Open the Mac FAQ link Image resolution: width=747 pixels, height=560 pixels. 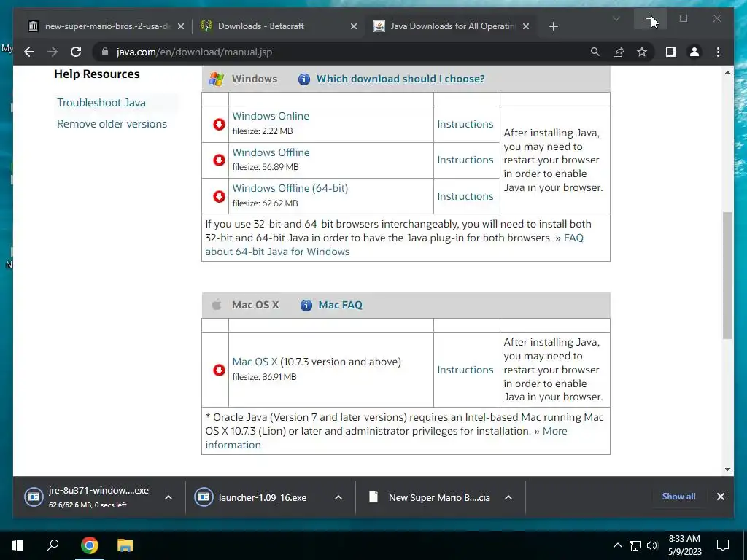click(340, 305)
